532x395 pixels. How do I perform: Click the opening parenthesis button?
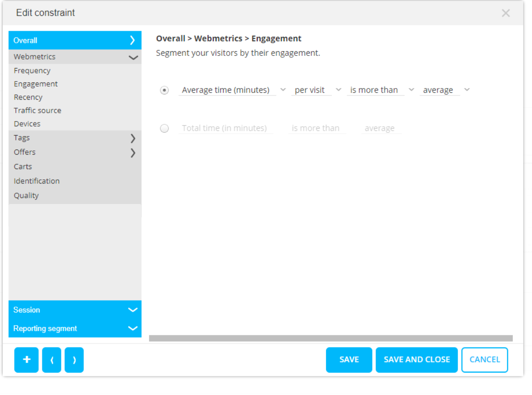tap(52, 360)
